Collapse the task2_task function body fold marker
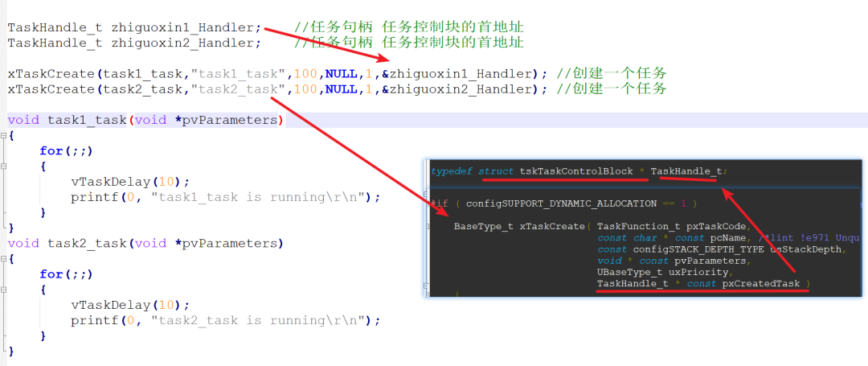Screen dimensions: 868x366 3,258
